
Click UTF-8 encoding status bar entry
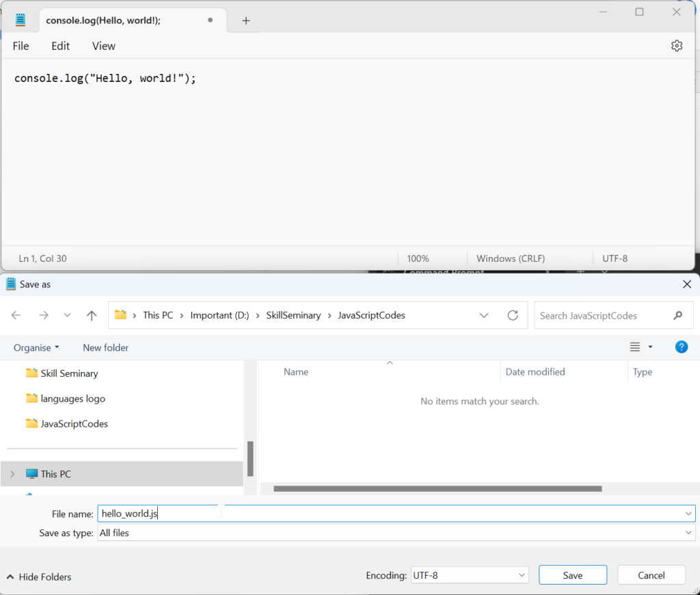(x=615, y=259)
